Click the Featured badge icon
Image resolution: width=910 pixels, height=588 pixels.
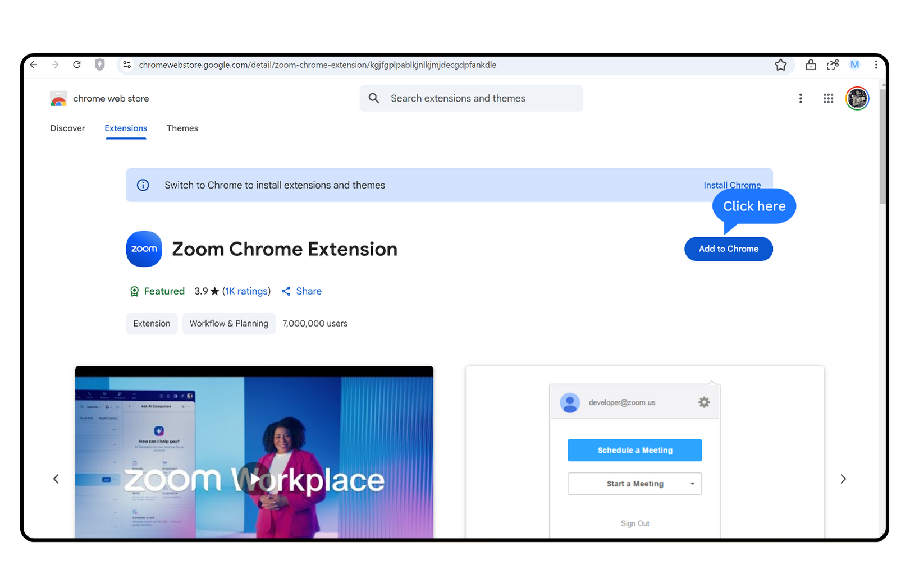(x=134, y=291)
